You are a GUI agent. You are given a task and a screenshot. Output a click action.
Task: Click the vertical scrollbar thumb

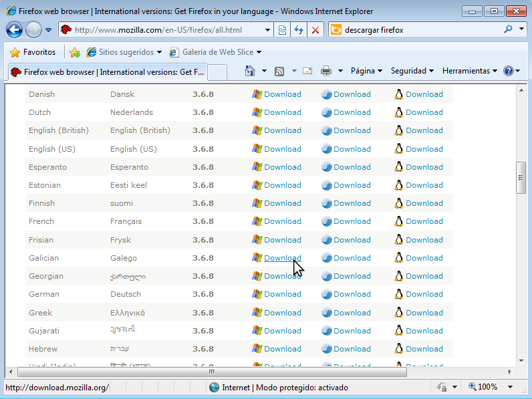(x=521, y=178)
